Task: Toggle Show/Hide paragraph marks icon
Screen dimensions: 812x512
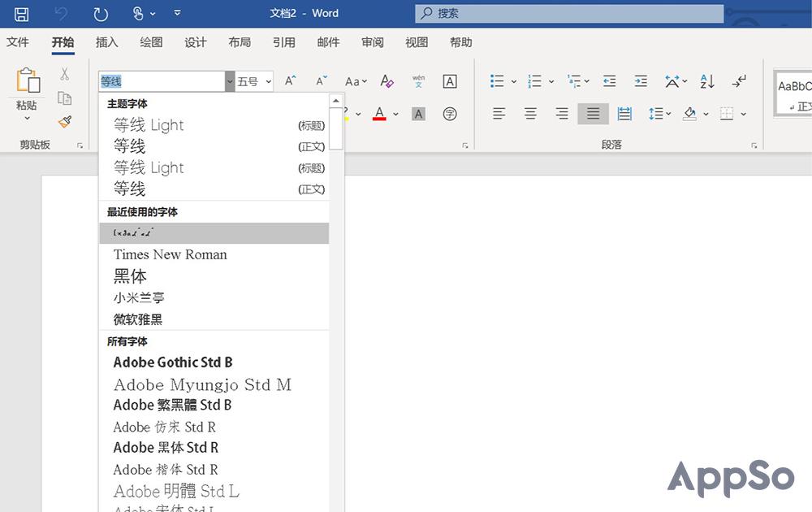Action: pos(739,80)
